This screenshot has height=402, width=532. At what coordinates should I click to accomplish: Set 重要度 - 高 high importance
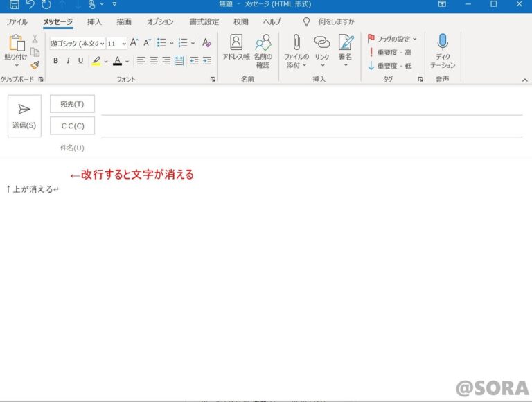390,52
